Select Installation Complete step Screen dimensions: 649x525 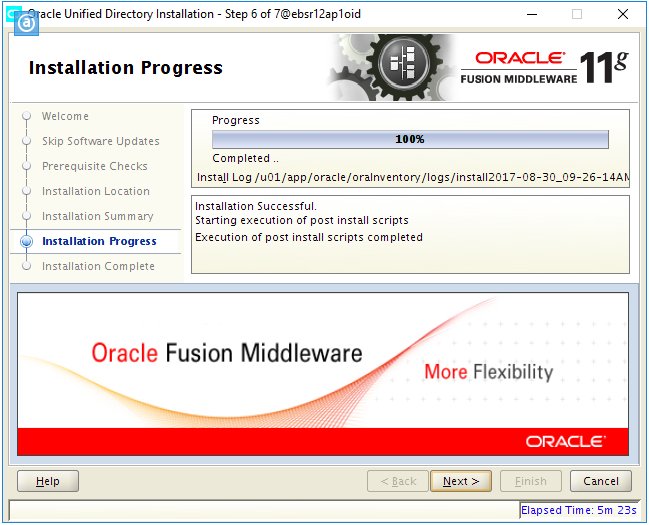98,266
